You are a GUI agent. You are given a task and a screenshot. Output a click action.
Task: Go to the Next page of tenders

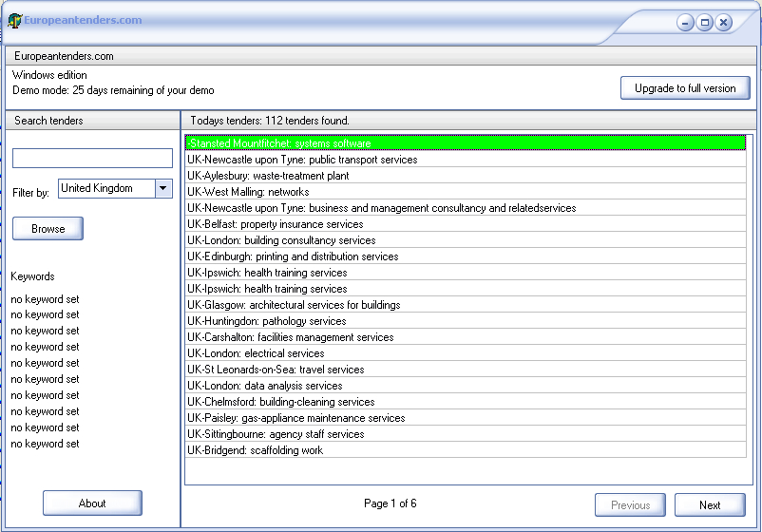point(710,504)
